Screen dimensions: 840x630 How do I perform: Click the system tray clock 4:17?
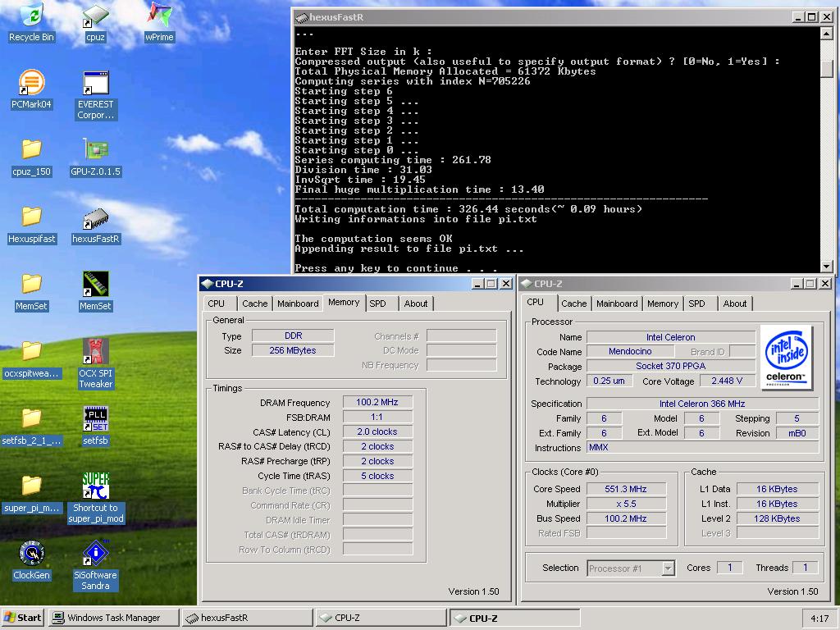pyautogui.click(x=819, y=619)
